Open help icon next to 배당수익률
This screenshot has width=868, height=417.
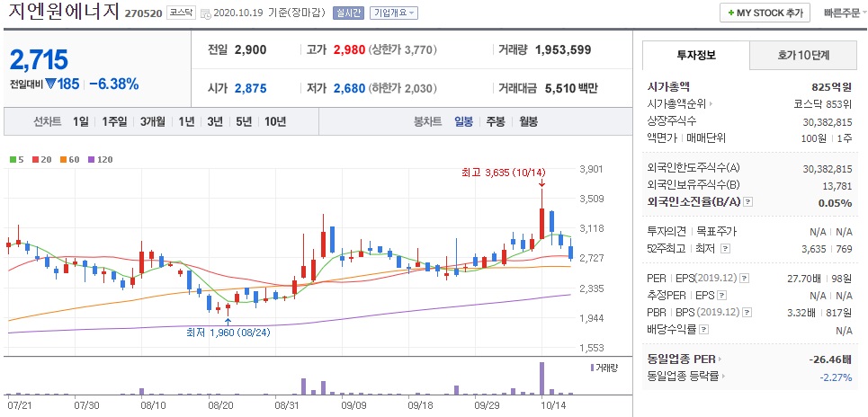[703, 330]
